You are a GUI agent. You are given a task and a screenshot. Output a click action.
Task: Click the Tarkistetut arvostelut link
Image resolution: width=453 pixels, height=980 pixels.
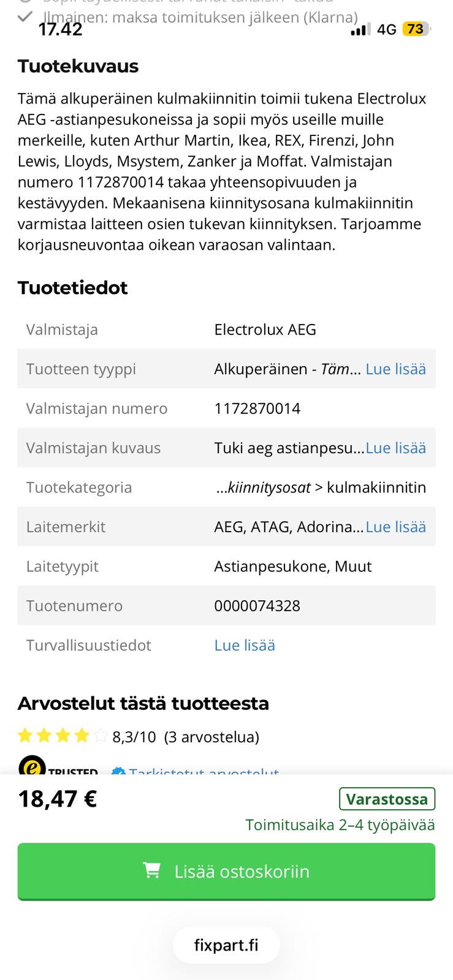[x=204, y=771]
